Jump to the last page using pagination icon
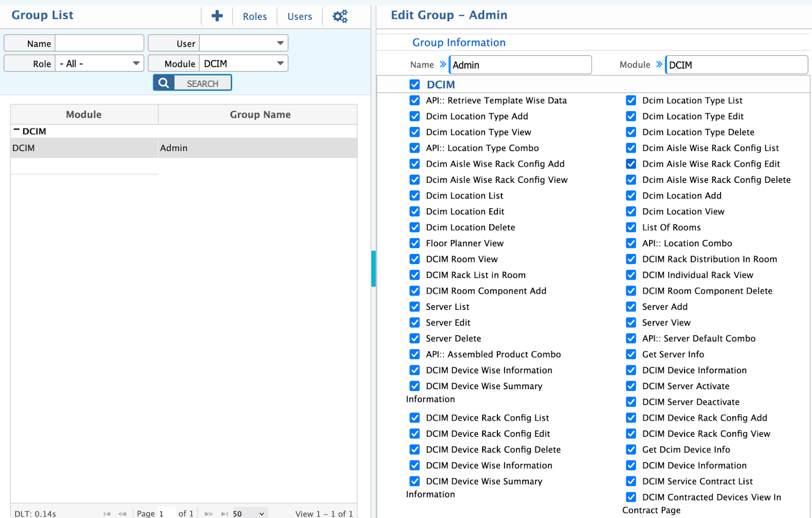Screen dimensions: 812x518 coord(224,513)
